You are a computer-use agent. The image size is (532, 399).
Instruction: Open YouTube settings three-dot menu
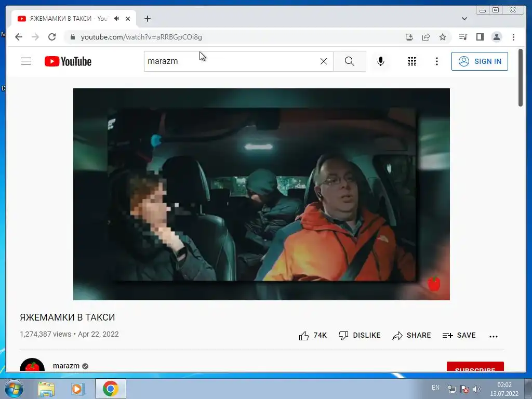[x=436, y=61]
